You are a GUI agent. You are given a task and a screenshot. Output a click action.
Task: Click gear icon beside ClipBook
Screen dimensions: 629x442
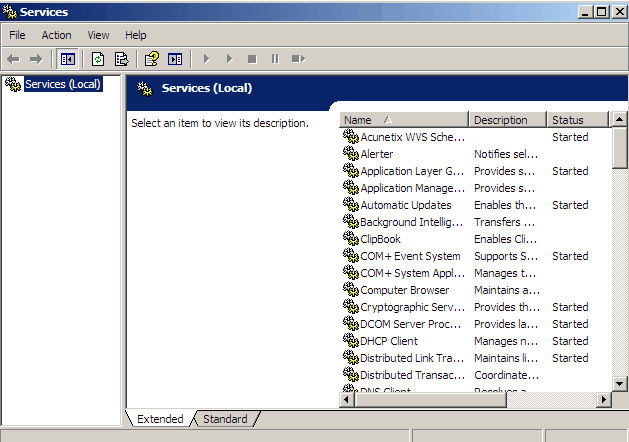click(x=351, y=238)
